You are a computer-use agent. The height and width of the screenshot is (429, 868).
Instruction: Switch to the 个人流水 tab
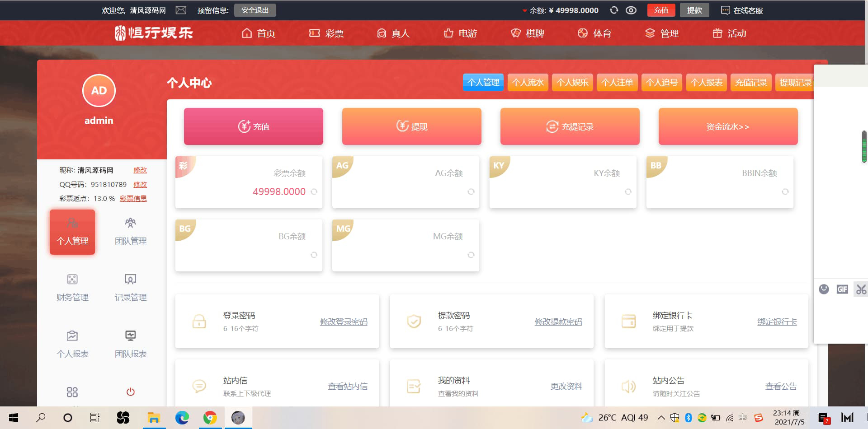click(x=528, y=82)
